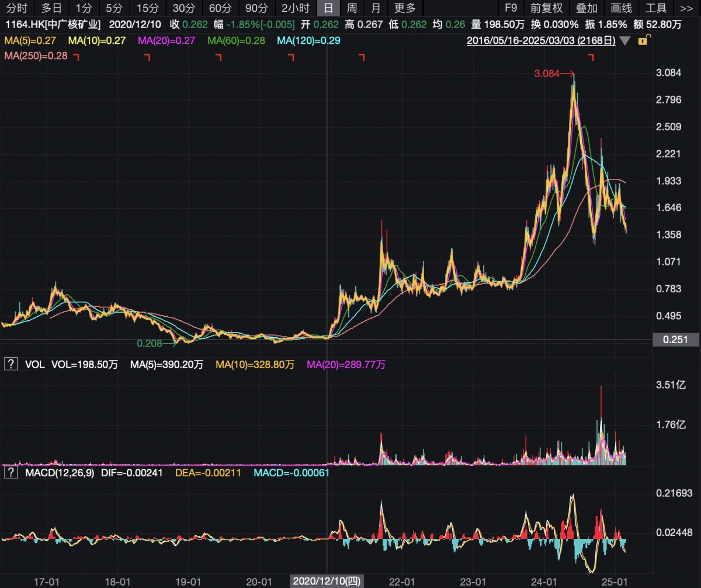Open the 画线 drawing tools

[x=622, y=8]
